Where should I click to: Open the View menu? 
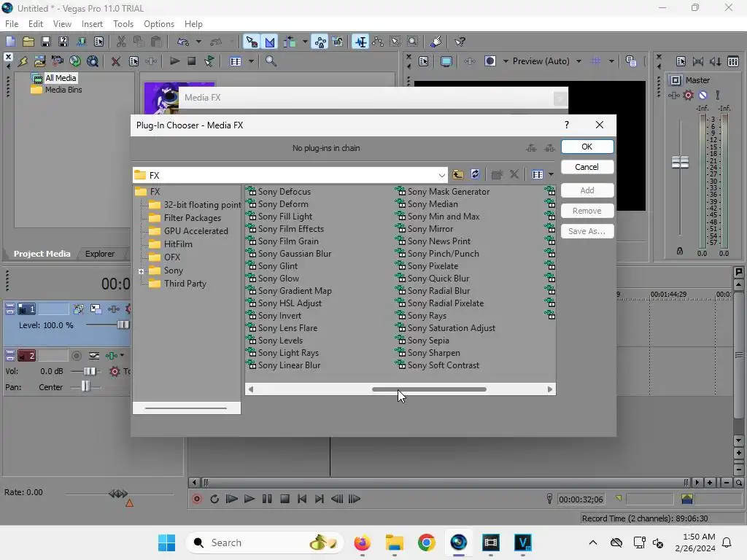pyautogui.click(x=62, y=24)
